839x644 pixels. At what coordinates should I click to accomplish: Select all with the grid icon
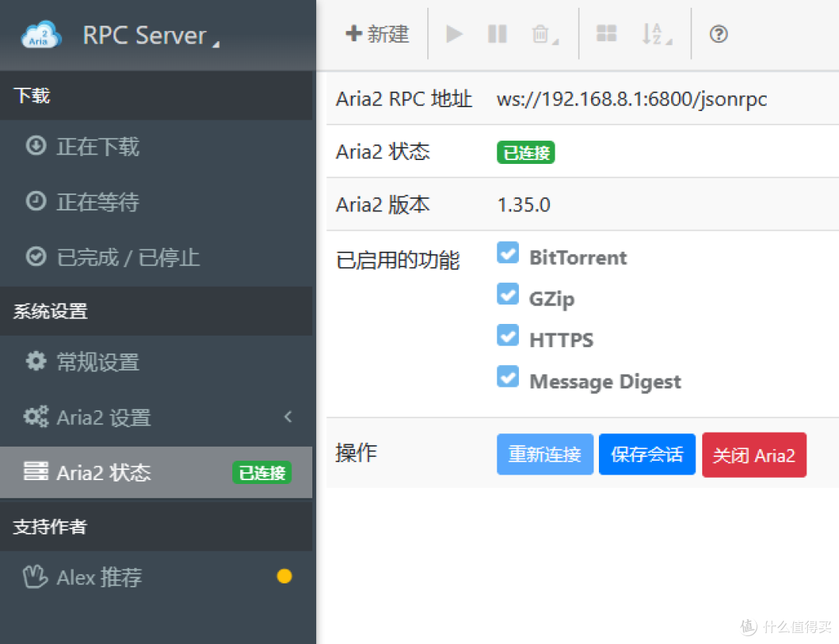tap(606, 33)
